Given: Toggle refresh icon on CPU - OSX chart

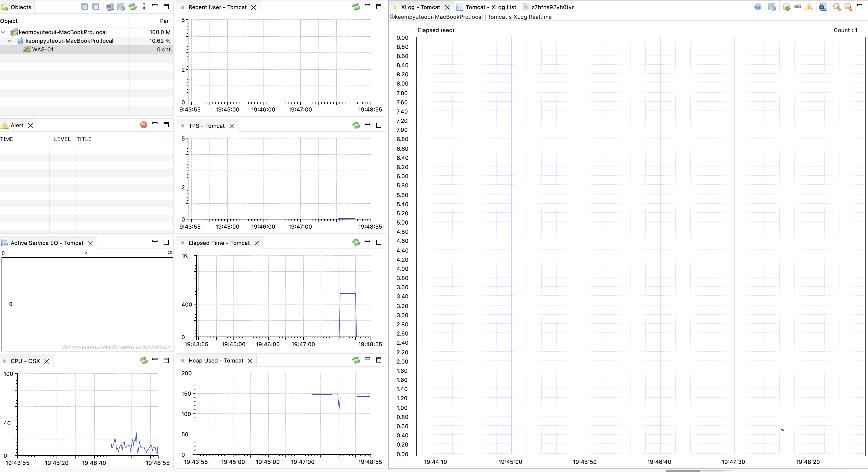Looking at the screenshot, I should pyautogui.click(x=143, y=360).
